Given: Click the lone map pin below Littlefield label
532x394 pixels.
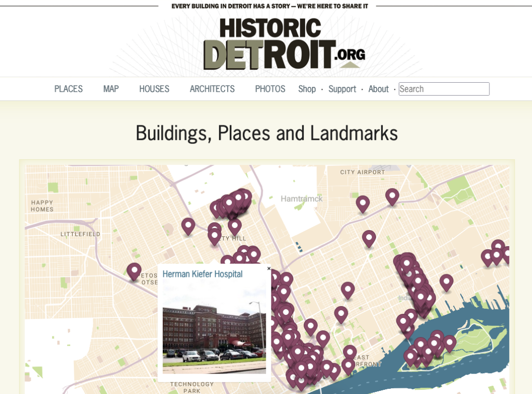Looking at the screenshot, I should (x=134, y=271).
